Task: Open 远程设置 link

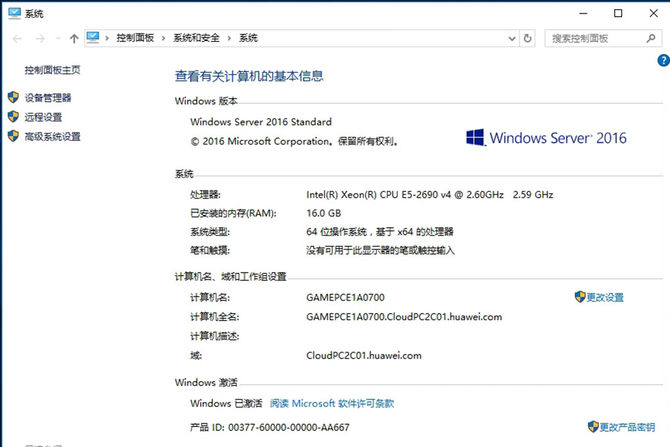Action: coord(43,117)
